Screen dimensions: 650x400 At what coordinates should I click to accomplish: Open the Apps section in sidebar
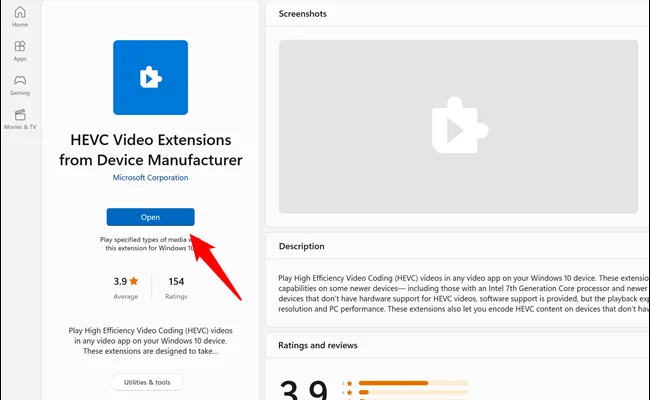click(x=20, y=51)
